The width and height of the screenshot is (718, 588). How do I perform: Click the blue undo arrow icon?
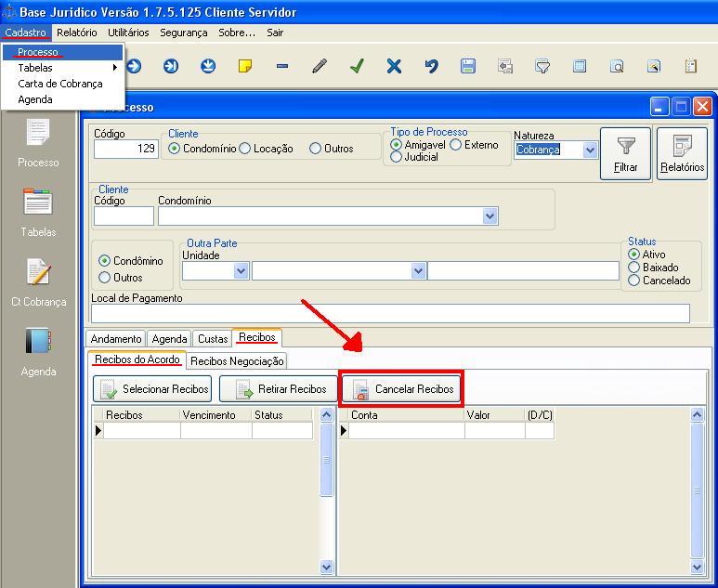pyautogui.click(x=431, y=66)
